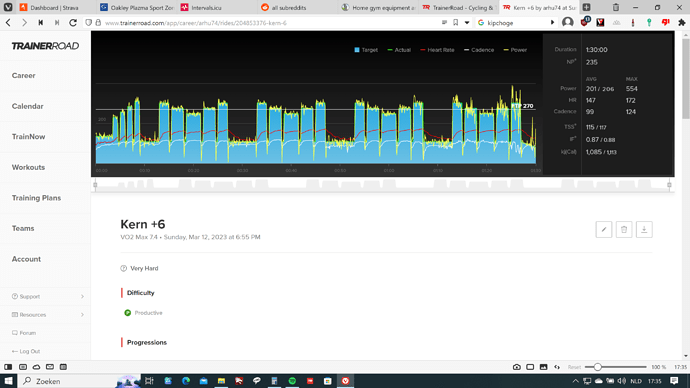Open the reader view icon
Screen dimensions: 690x388
[x=444, y=22]
